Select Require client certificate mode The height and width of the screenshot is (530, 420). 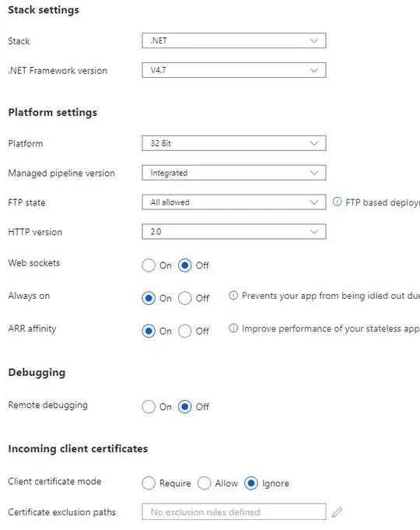pos(149,483)
